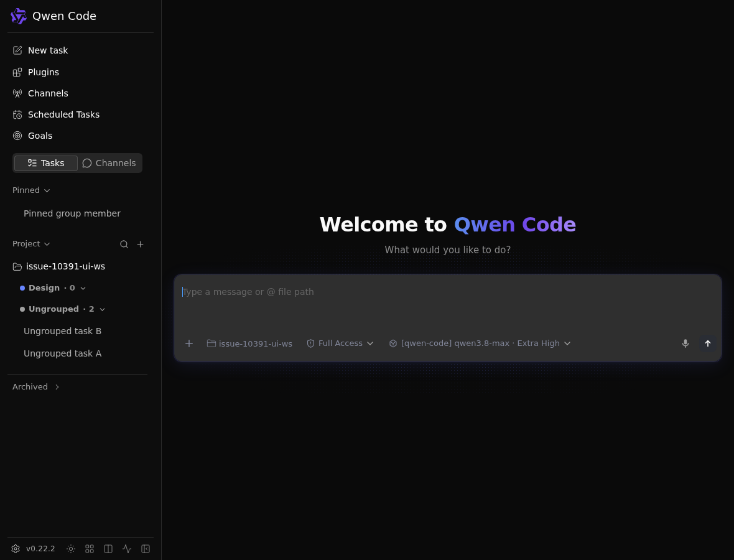Open the Pinned group member task

pyautogui.click(x=72, y=213)
